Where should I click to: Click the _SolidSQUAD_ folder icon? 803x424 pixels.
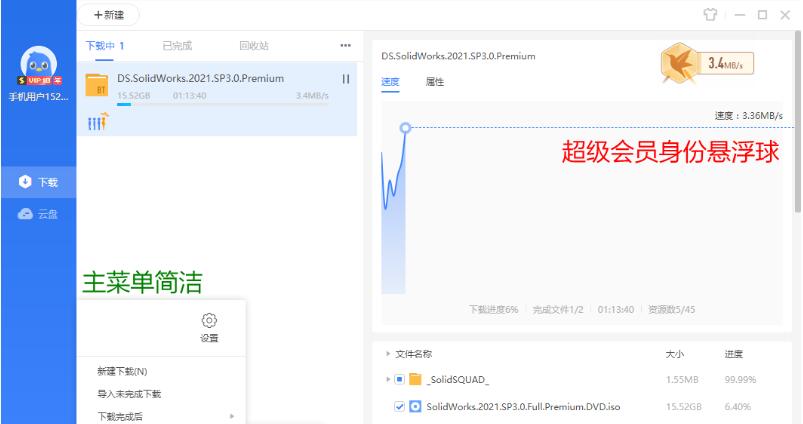pos(415,379)
